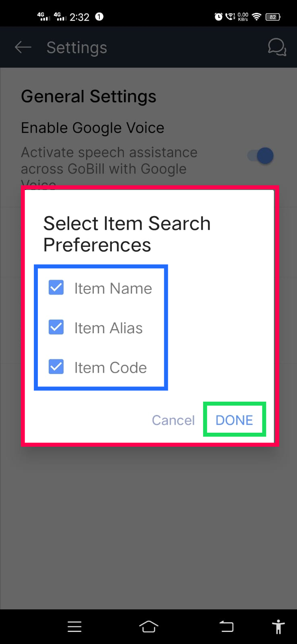Tap the back arrow in Settings header

23,47
